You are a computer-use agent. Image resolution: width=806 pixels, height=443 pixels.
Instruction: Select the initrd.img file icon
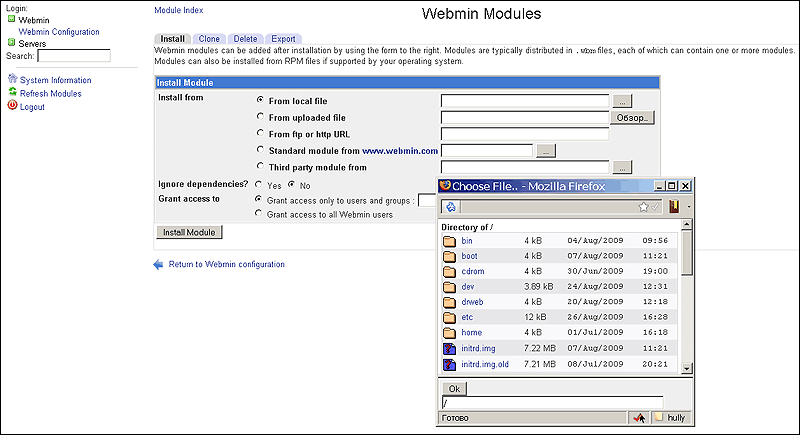click(x=449, y=349)
